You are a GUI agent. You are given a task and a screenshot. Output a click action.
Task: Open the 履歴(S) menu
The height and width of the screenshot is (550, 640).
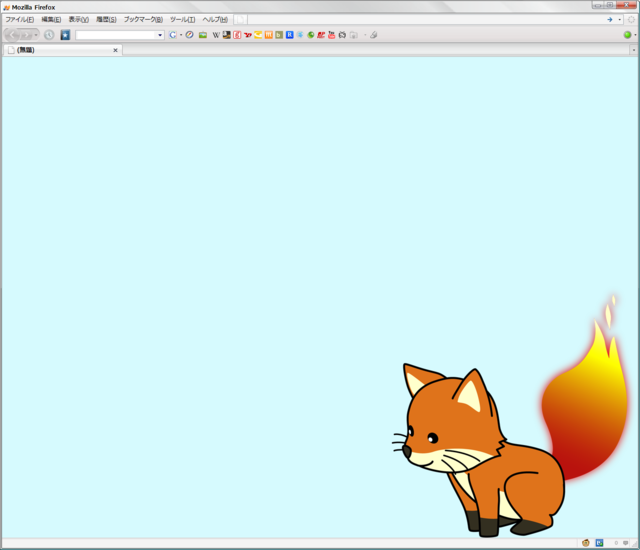(106, 20)
